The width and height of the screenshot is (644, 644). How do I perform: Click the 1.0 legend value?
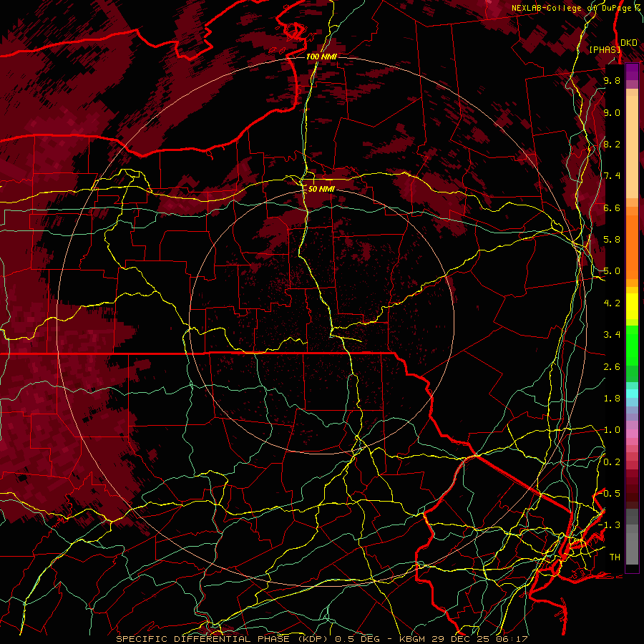(x=612, y=430)
